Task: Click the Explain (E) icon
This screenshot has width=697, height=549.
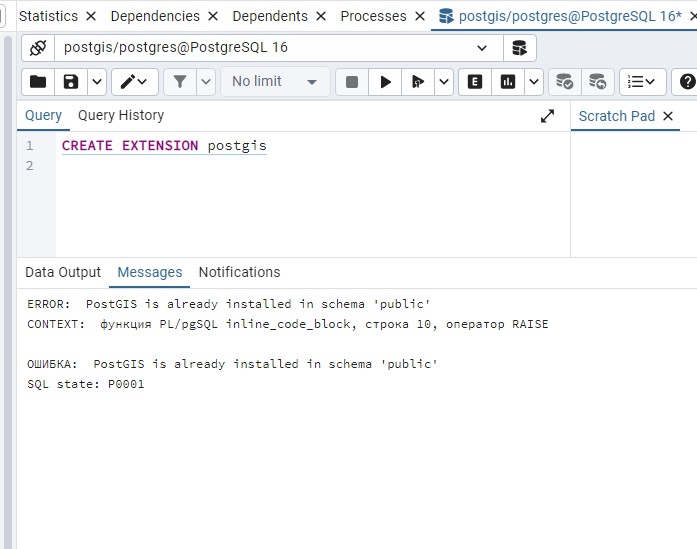Action: pos(475,82)
